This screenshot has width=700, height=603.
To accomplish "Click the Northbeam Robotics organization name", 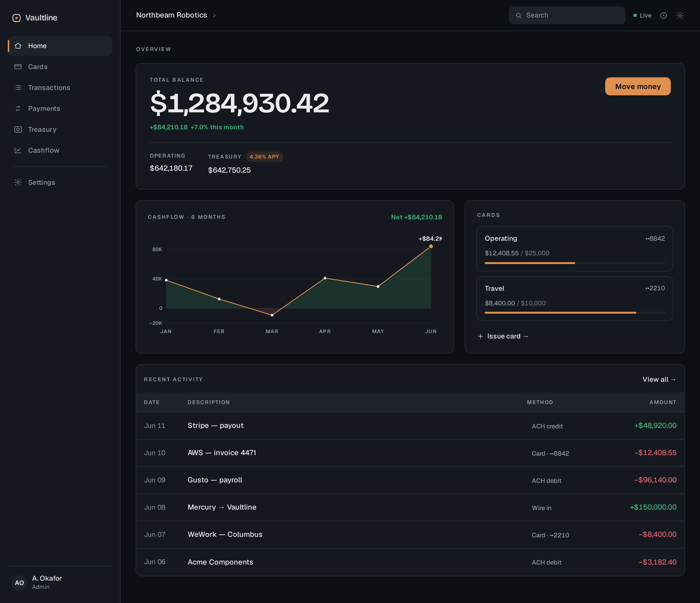I will pyautogui.click(x=171, y=15).
